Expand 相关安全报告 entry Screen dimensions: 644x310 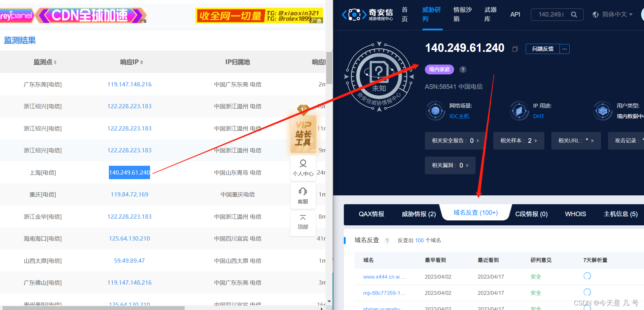tap(455, 141)
